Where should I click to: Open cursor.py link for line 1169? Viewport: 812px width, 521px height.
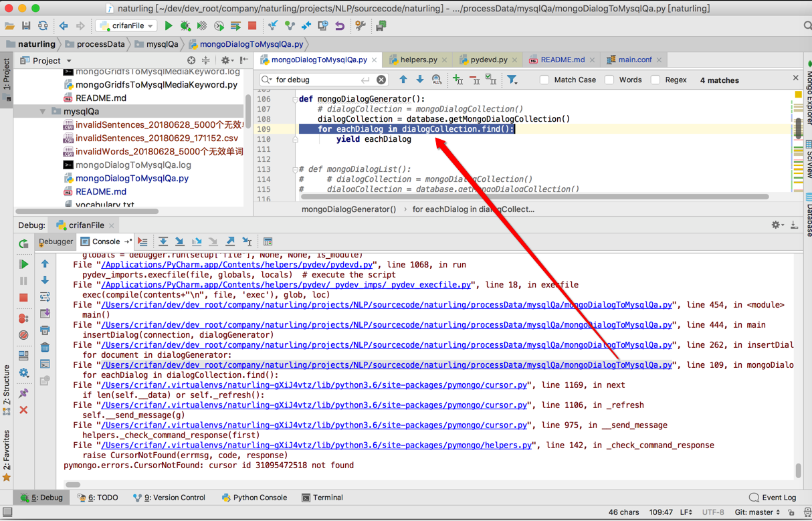click(x=314, y=385)
